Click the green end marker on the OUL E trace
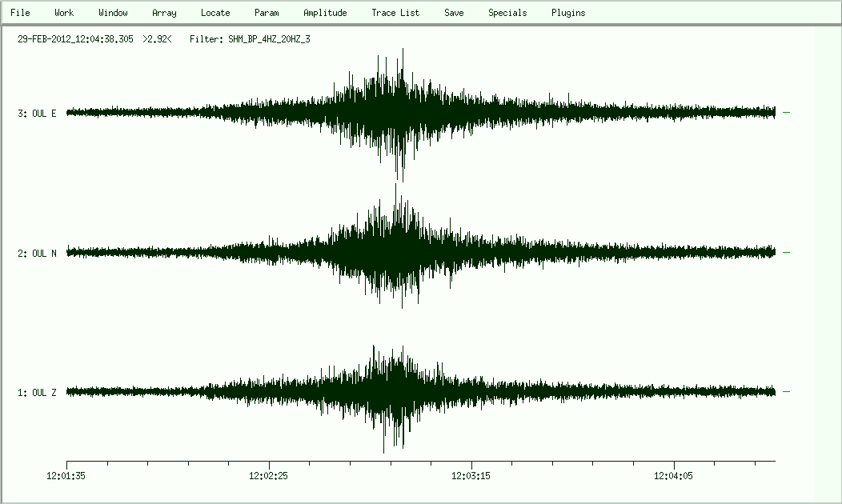 [x=786, y=113]
